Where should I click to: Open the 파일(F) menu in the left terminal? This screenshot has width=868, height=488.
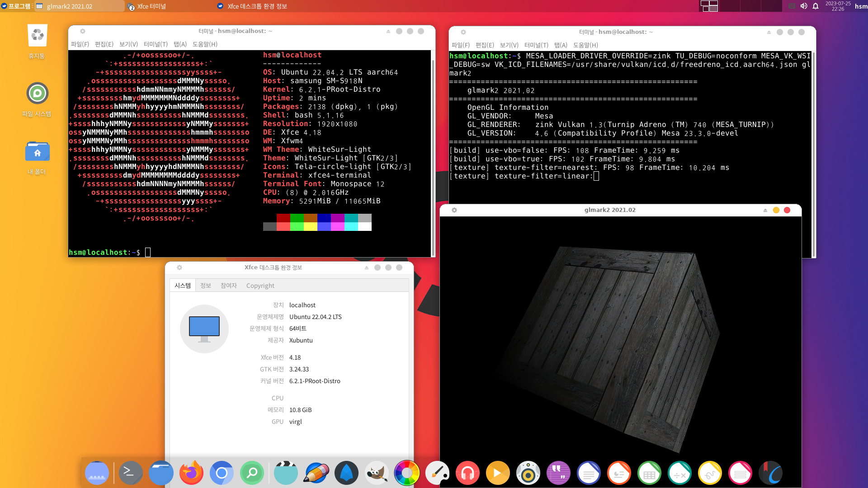tap(80, 44)
